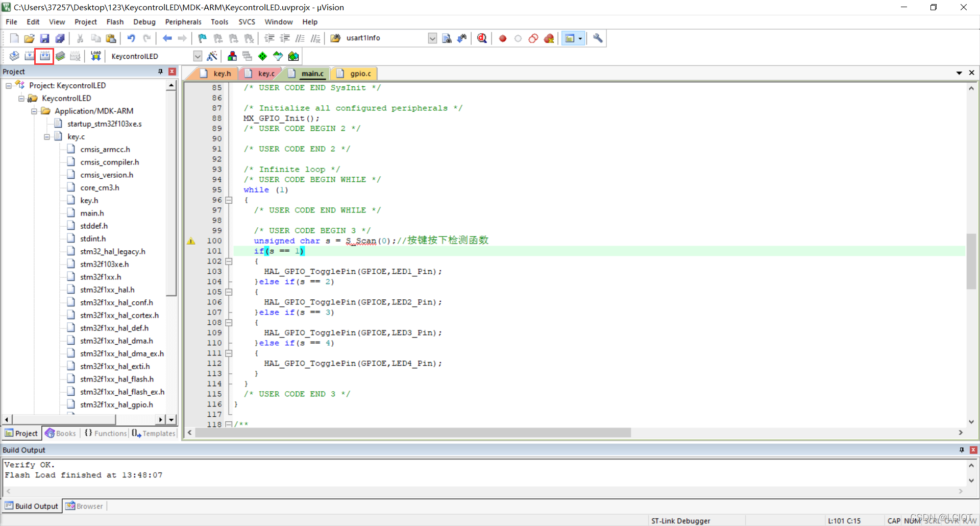Unindent the selected lines
The height and width of the screenshot is (526, 980).
click(x=285, y=38)
